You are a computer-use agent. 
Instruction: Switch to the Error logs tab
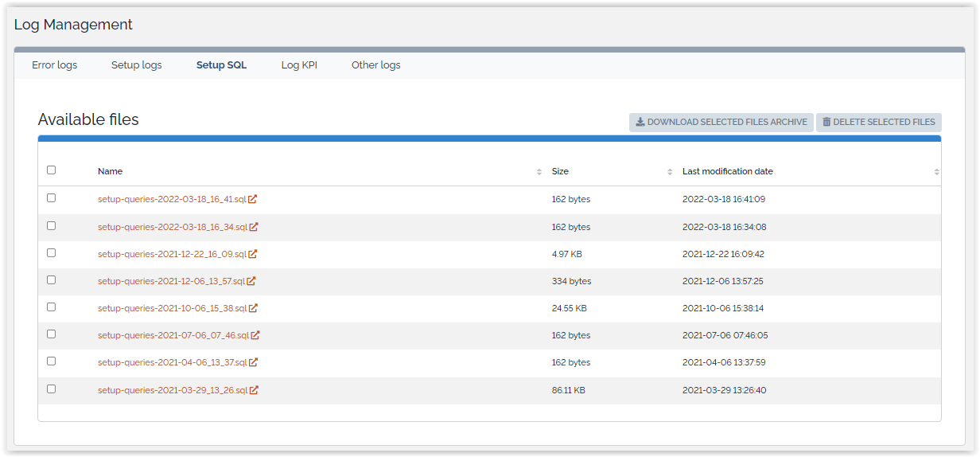(x=55, y=65)
